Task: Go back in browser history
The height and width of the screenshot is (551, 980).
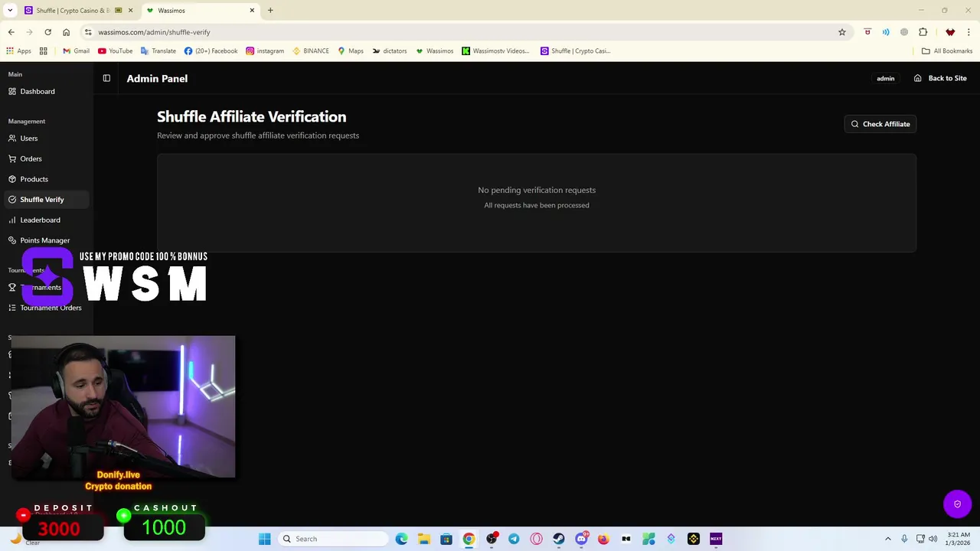Action: [x=11, y=32]
